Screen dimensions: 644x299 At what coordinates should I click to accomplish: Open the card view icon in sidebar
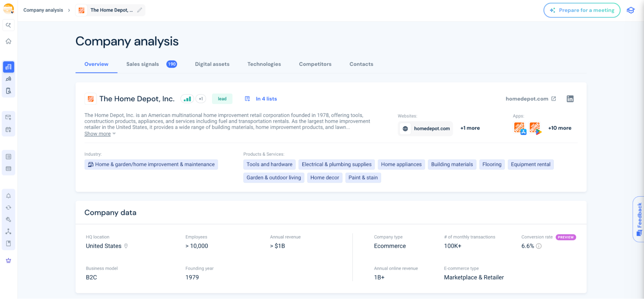click(8, 169)
